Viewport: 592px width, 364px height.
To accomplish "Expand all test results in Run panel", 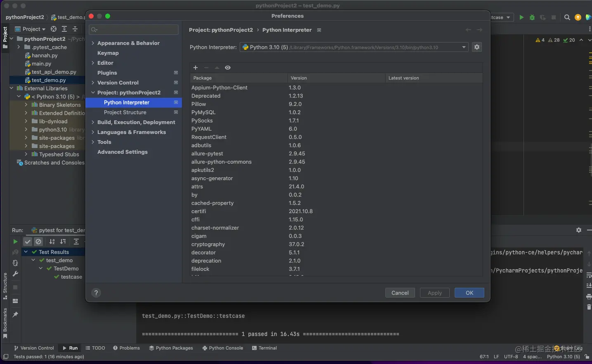I will point(76,242).
